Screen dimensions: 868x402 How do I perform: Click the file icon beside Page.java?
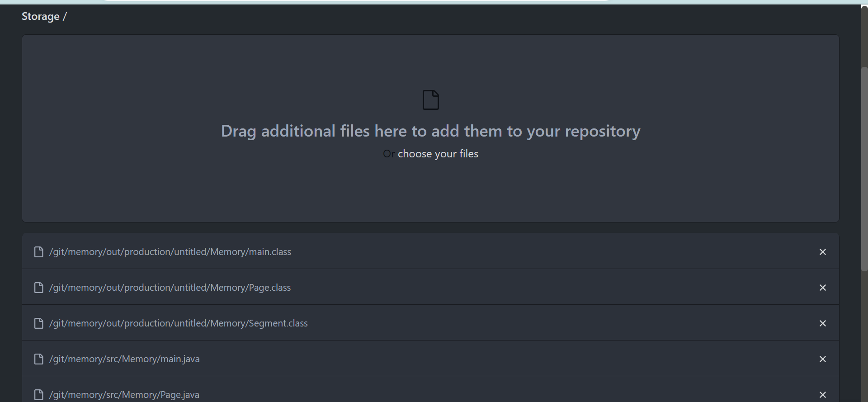pos(39,395)
